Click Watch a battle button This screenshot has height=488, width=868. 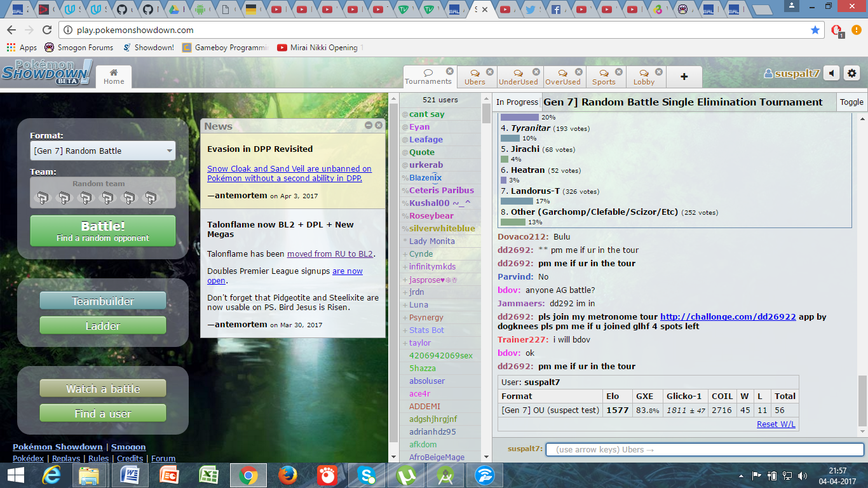103,389
